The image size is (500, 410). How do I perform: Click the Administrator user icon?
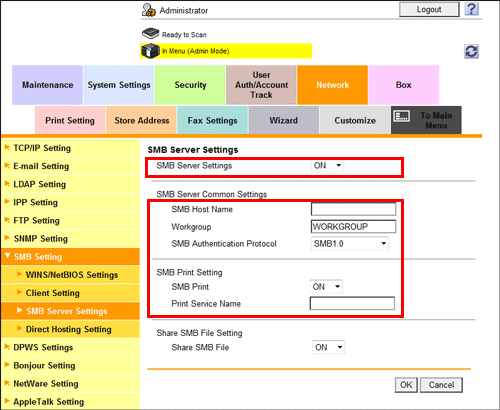149,10
